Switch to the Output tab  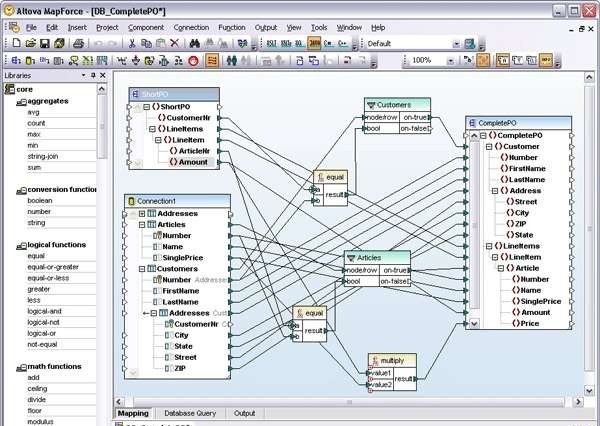(x=245, y=413)
